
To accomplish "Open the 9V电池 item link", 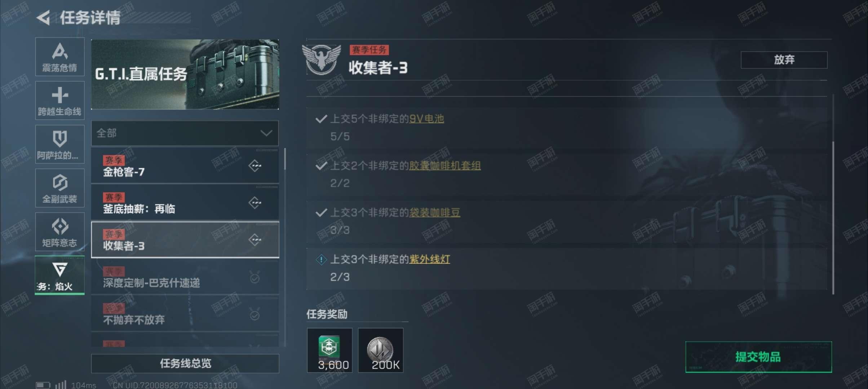I will click(x=426, y=119).
